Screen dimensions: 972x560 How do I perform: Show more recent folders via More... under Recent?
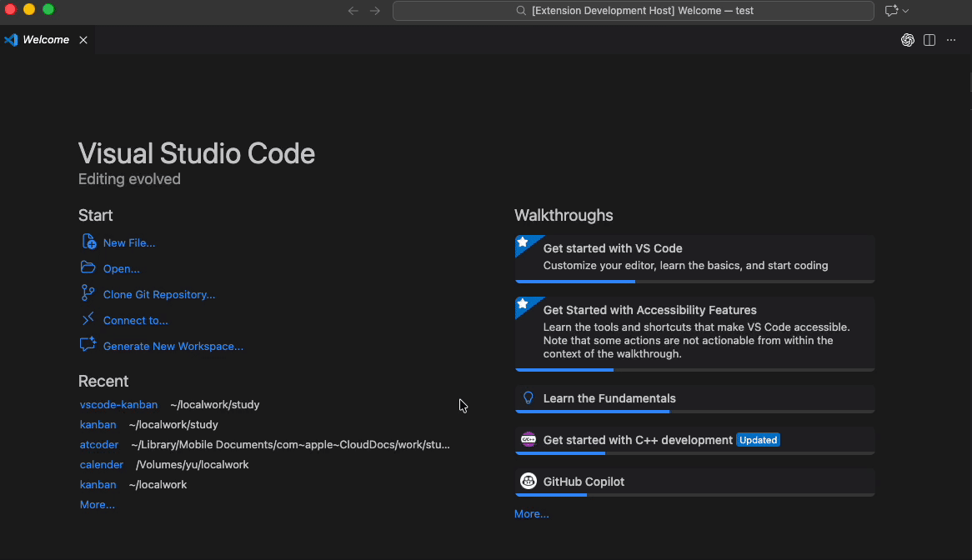(98, 504)
